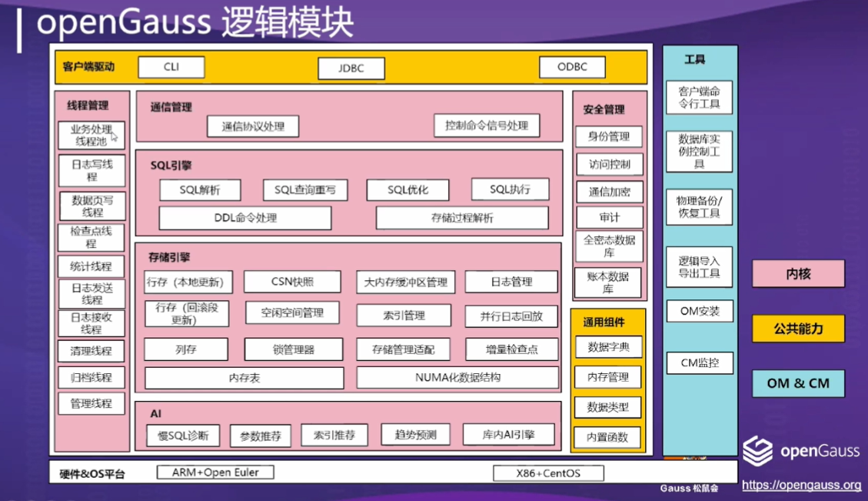868x501 pixels.
Task: Click the 通信协议处理 box
Action: [253, 126]
